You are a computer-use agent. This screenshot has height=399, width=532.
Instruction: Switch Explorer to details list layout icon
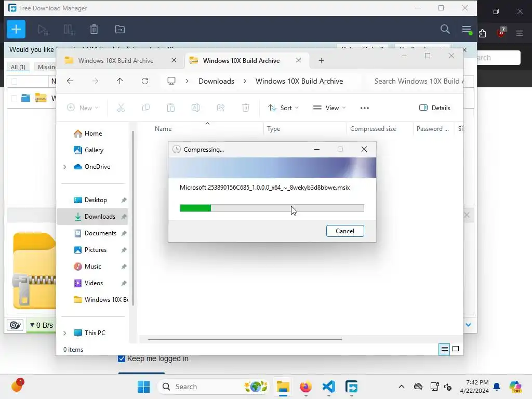[x=445, y=349]
